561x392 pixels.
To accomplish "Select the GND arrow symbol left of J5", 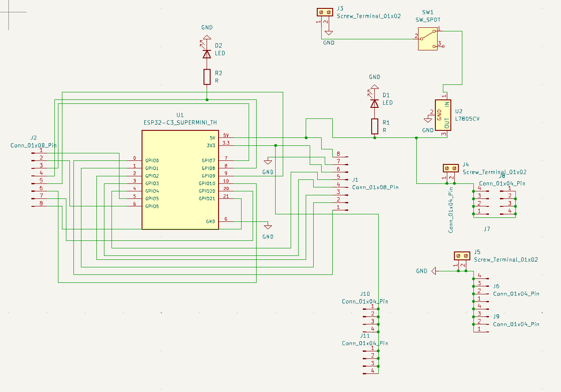I will tap(434, 271).
